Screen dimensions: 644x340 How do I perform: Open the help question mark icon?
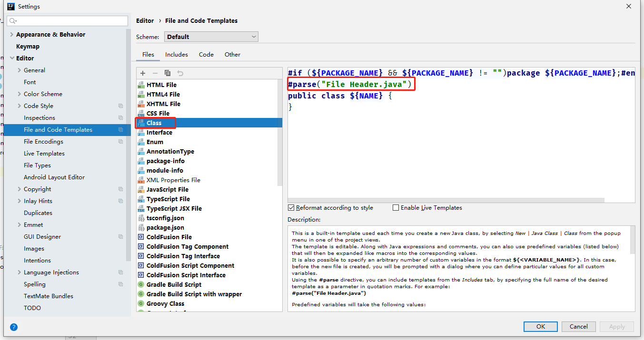14,327
